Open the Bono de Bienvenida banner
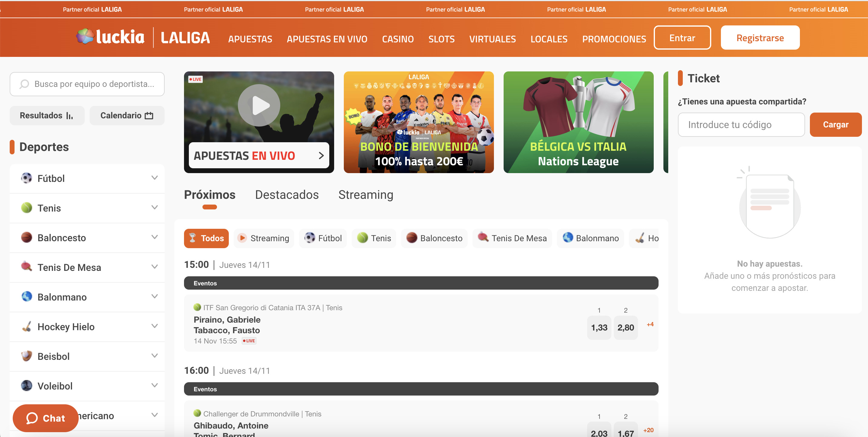 coord(419,122)
